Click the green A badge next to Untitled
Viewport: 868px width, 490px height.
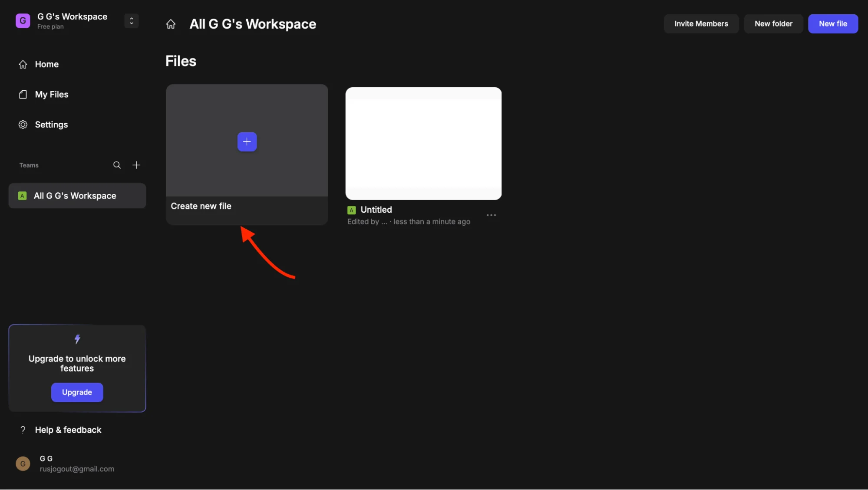pos(352,210)
